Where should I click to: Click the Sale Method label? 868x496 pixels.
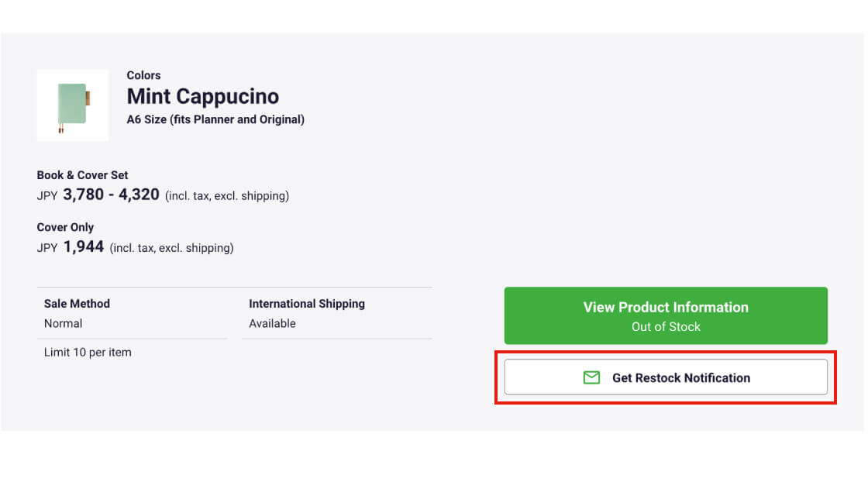click(77, 304)
